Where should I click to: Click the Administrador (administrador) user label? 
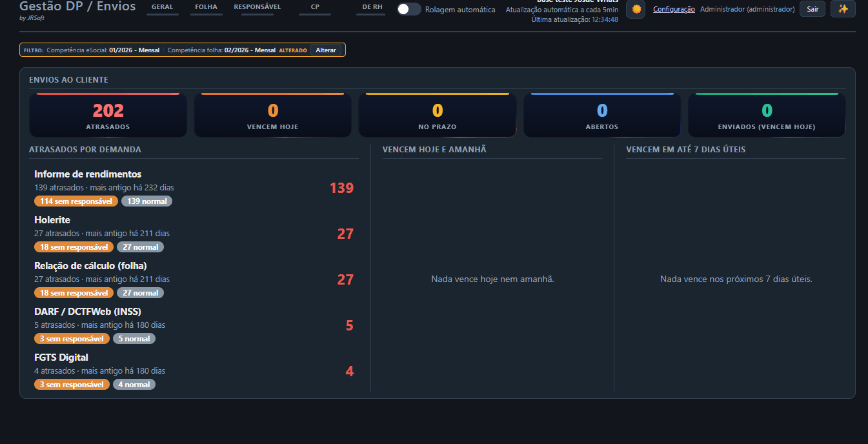coord(747,10)
